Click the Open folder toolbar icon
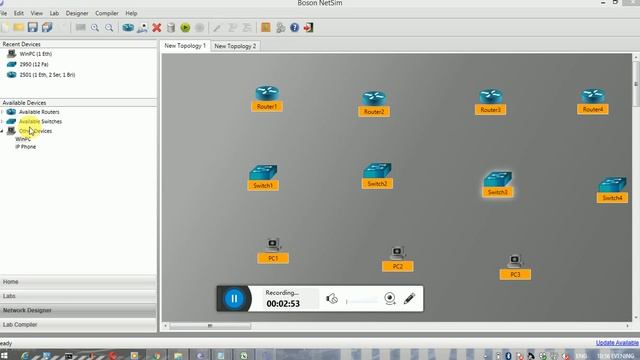This screenshot has height=360, width=640. (x=18, y=27)
